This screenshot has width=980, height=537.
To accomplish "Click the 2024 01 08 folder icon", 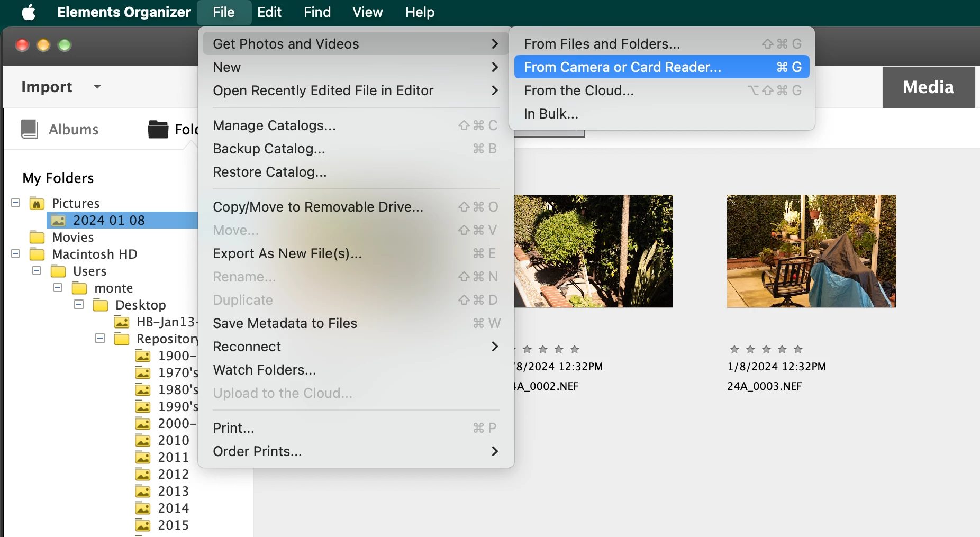I will click(x=58, y=220).
